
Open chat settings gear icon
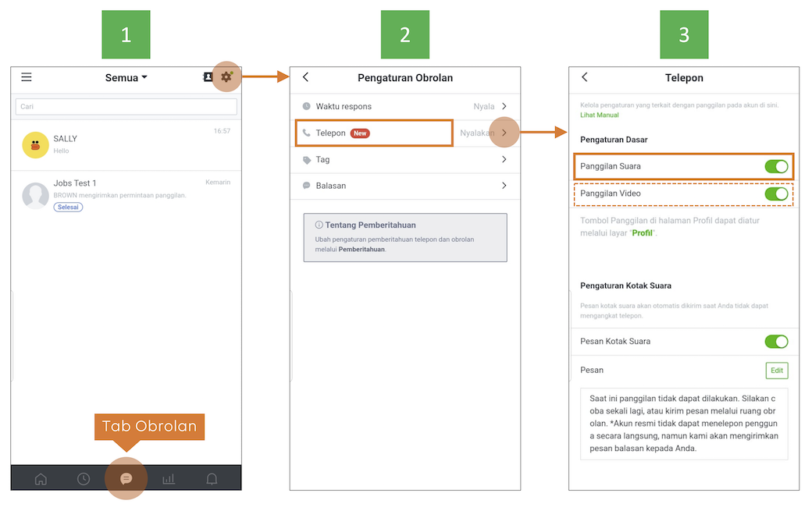tap(226, 77)
